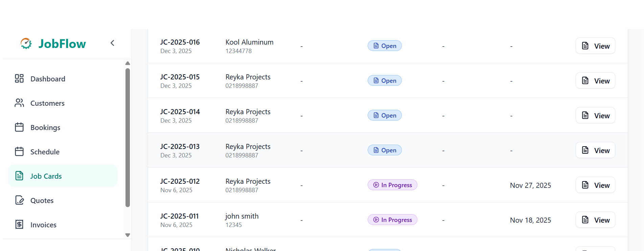Screen dimensions: 644x251
Task: Click In Progress badge for JC-2025-011
Action: 392,220
